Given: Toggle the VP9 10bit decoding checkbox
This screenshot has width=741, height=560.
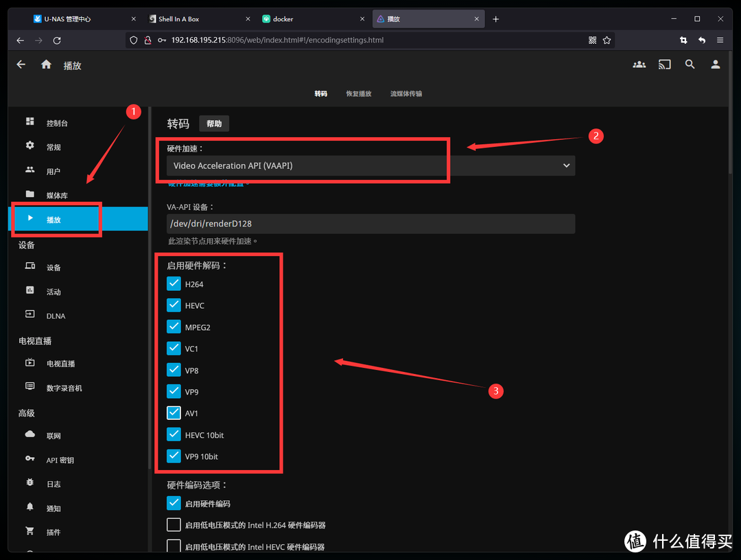Looking at the screenshot, I should pyautogui.click(x=174, y=456).
